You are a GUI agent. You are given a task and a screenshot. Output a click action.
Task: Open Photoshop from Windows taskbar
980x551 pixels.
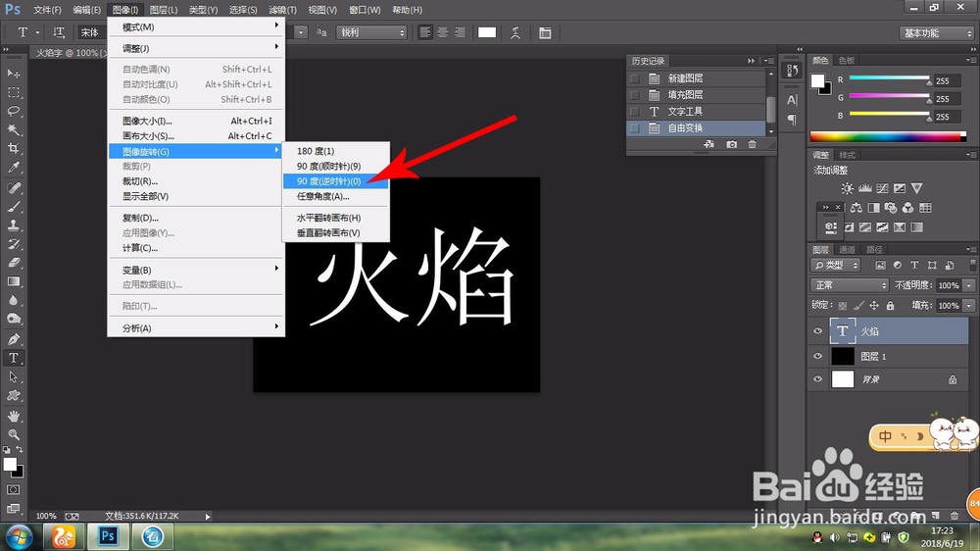coord(108,536)
